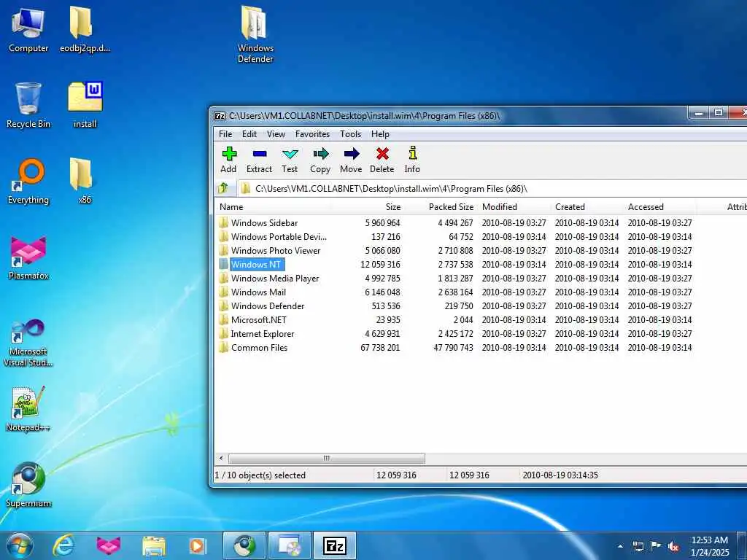Click the installer disc taskbar button

pyautogui.click(x=289, y=545)
